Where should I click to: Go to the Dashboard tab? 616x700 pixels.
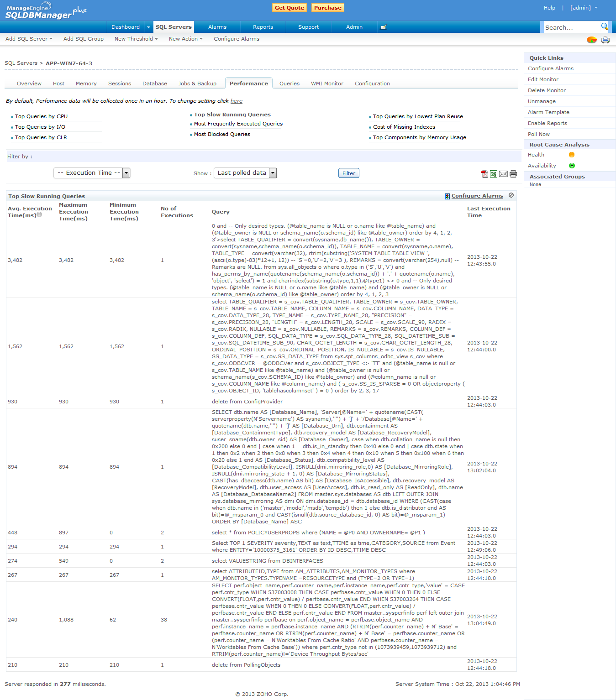pyautogui.click(x=126, y=27)
